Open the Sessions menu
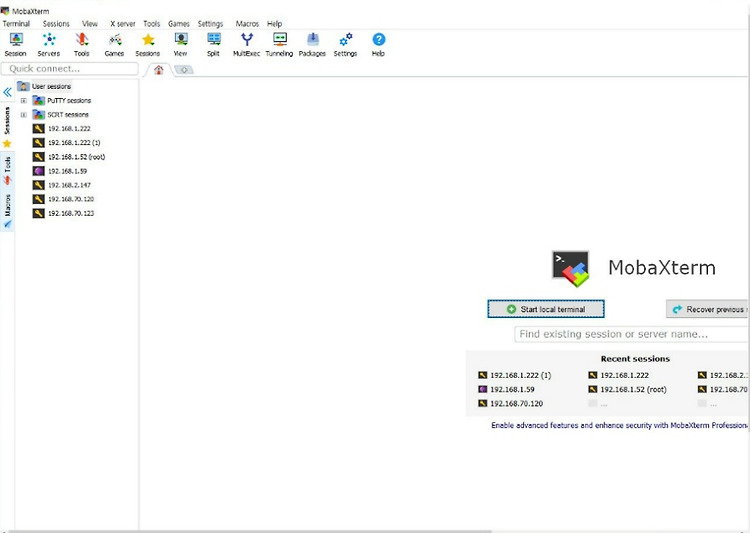The width and height of the screenshot is (750, 533). tap(56, 23)
